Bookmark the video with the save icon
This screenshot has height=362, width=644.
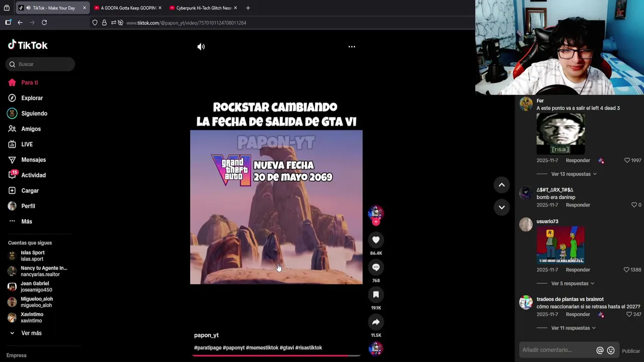point(376,295)
